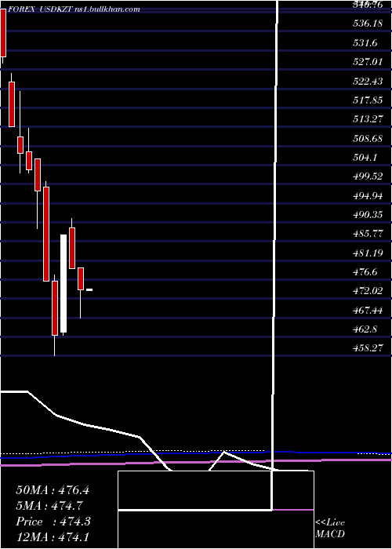The image size is (392, 549).
Task: Click the 481.19 price axis label
Action: pyautogui.click(x=368, y=253)
